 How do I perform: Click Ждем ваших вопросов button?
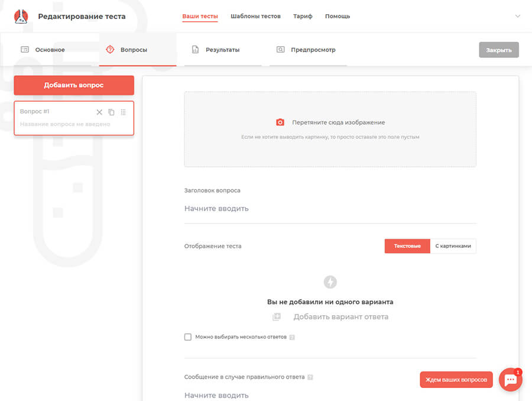(x=456, y=380)
